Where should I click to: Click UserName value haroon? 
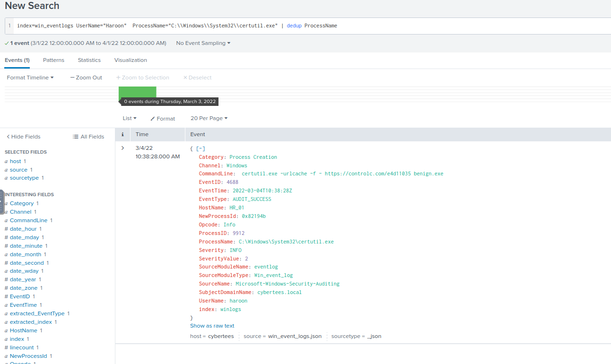238,301
